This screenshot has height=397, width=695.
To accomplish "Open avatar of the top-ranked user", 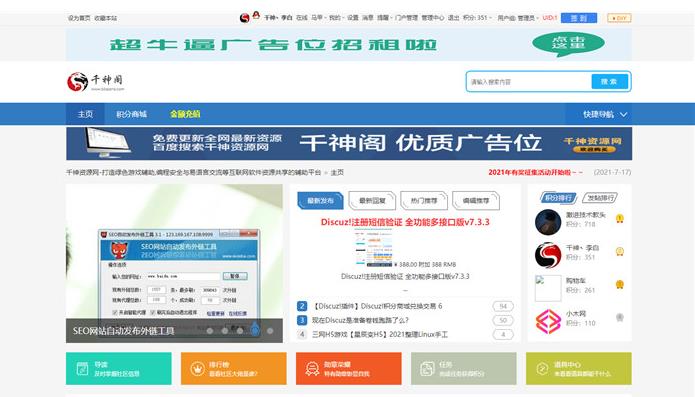I will point(548,222).
